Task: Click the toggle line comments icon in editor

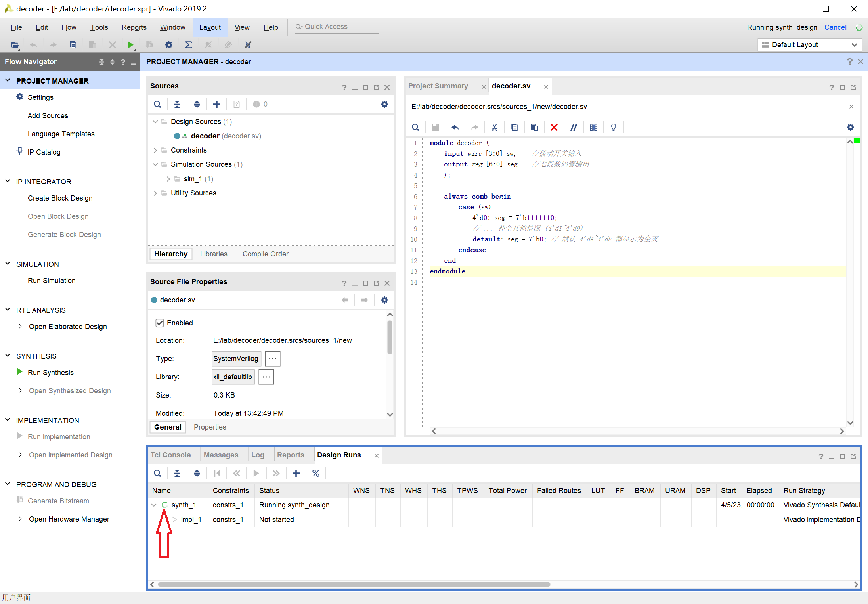Action: click(574, 127)
